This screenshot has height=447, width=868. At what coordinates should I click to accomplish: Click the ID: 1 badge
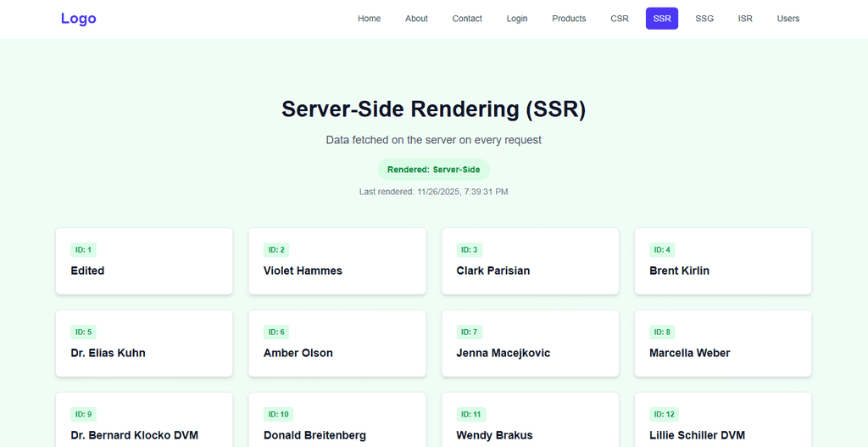[x=84, y=250]
